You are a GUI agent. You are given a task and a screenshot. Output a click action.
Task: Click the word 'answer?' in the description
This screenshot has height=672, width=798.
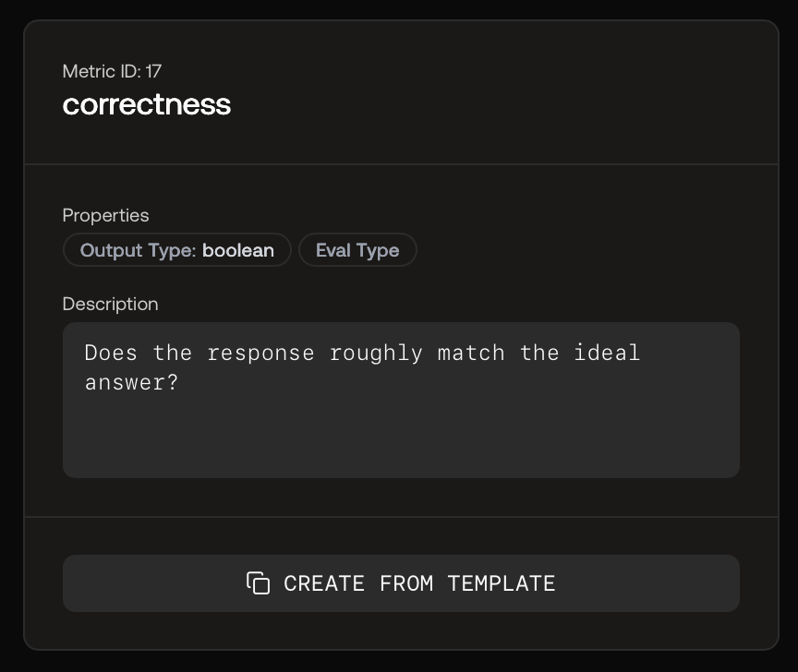point(131,382)
